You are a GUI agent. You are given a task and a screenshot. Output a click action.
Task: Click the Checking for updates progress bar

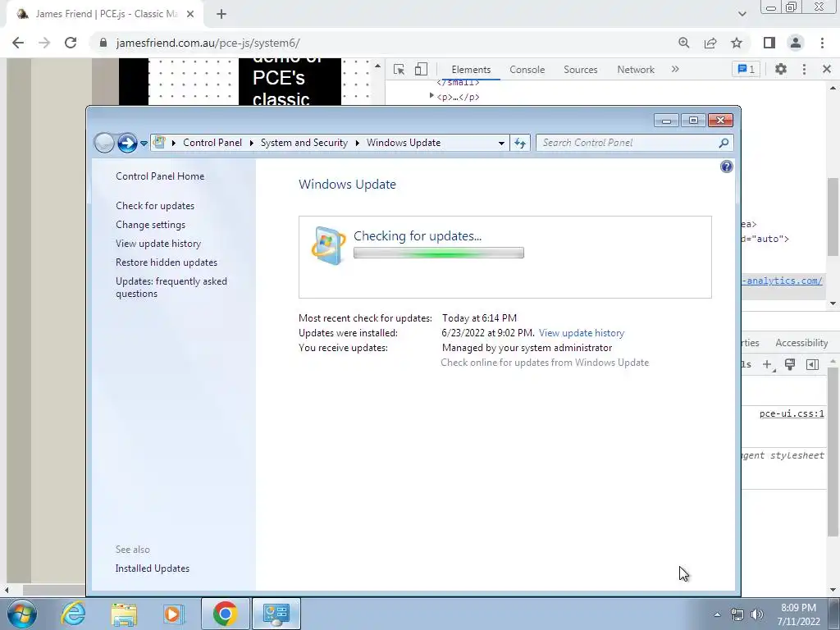click(x=439, y=253)
